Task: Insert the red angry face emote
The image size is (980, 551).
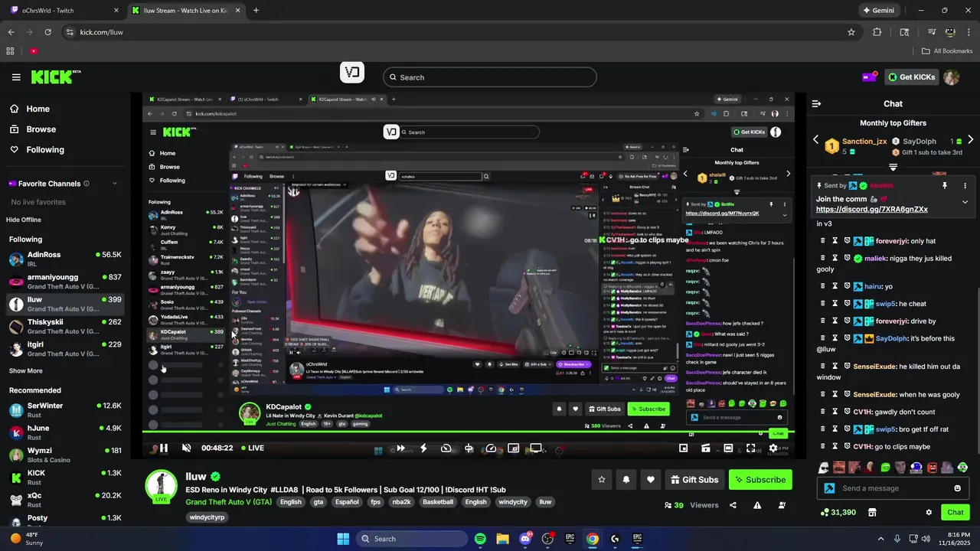Action: pyautogui.click(x=932, y=468)
